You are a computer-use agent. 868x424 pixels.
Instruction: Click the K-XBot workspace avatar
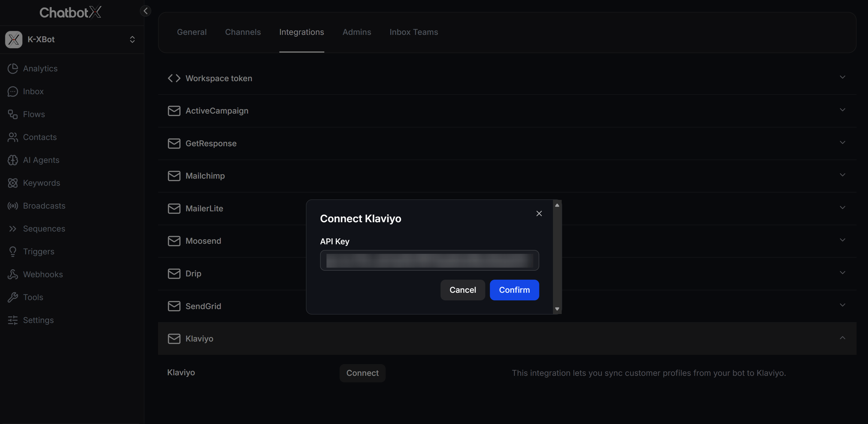pyautogui.click(x=13, y=39)
